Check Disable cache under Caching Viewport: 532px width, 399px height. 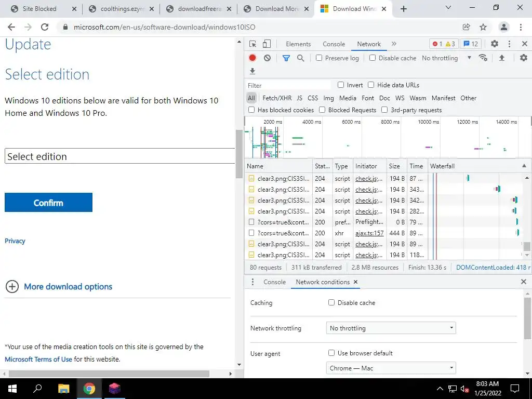[331, 302]
